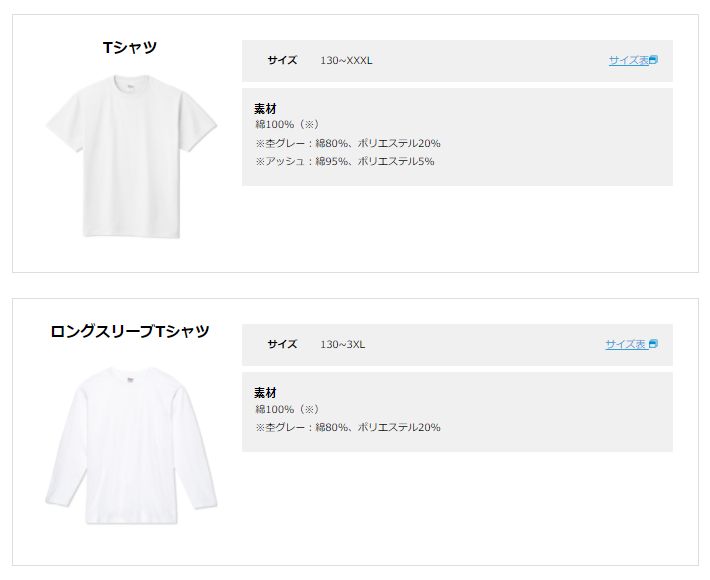Click the popup-window icon beside ロングスリーブ サイズ表
The image size is (710, 580).
653,344
